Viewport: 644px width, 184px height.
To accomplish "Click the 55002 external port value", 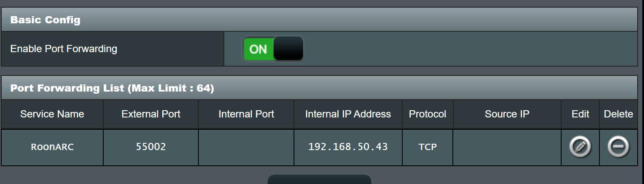I will click(151, 147).
